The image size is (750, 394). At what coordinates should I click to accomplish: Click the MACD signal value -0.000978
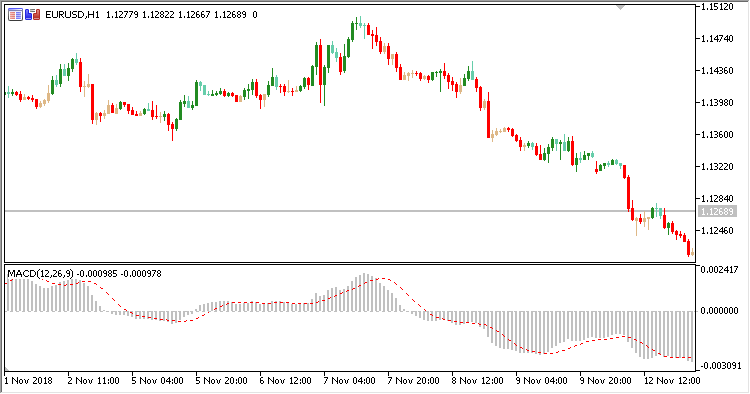click(141, 274)
